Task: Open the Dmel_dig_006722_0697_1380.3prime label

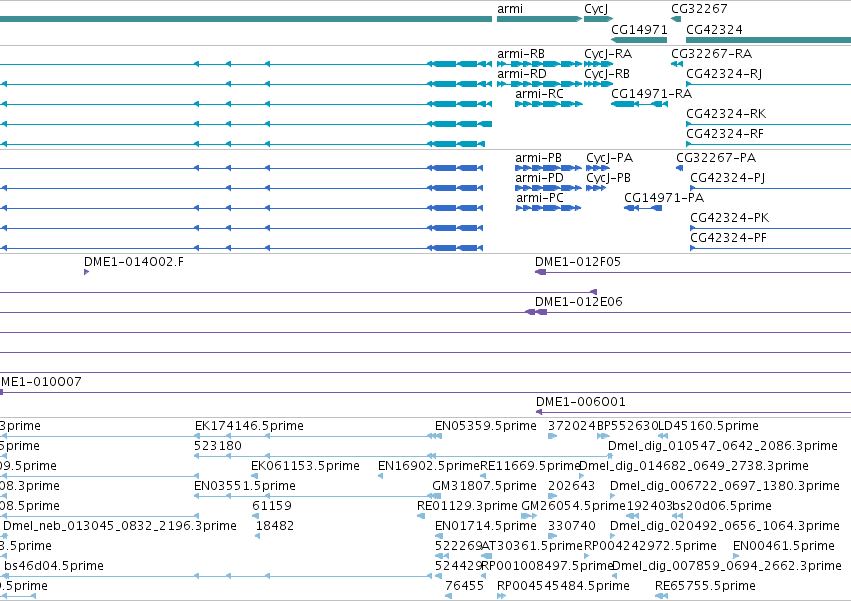Action: pyautogui.click(x=725, y=486)
